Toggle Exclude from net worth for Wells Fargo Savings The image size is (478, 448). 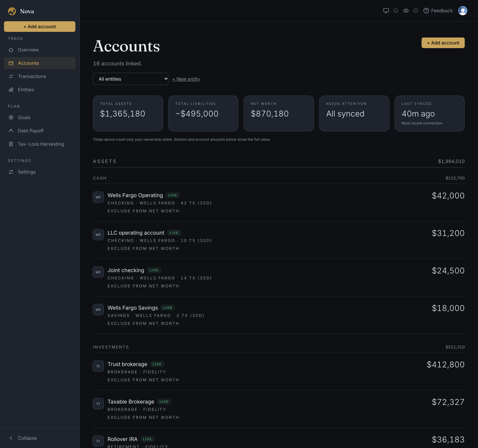coord(143,324)
